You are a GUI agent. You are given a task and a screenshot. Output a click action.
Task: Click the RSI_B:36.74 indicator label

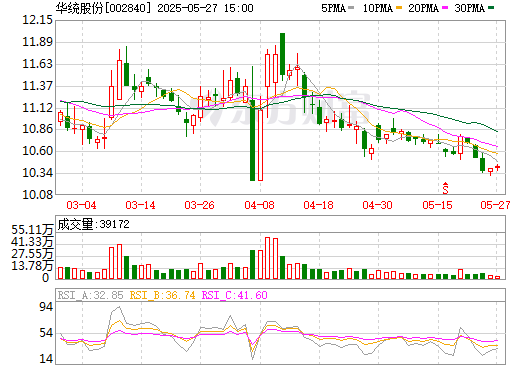(x=162, y=295)
